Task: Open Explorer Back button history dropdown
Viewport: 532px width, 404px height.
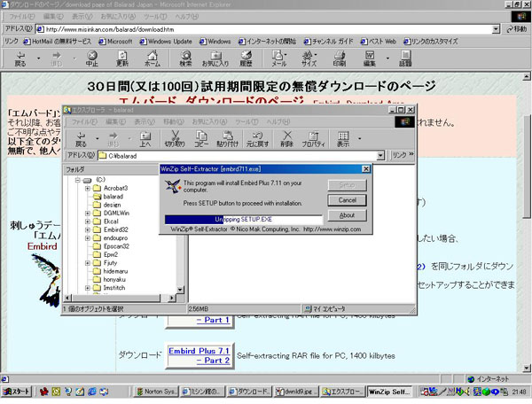Action: point(97,138)
